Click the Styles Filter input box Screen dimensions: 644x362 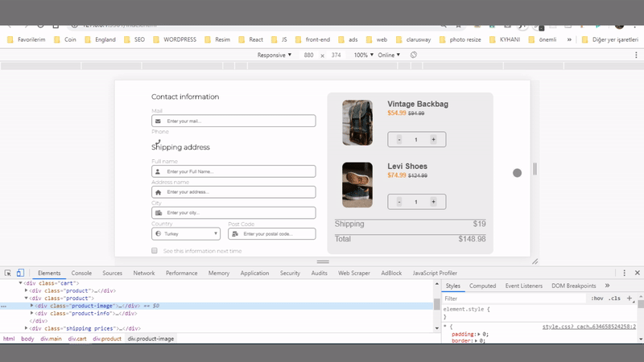[514, 298]
